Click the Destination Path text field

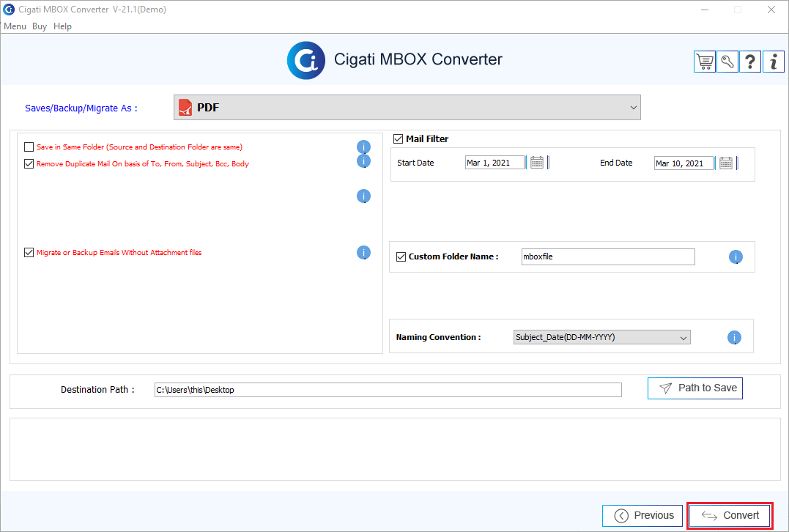click(388, 390)
